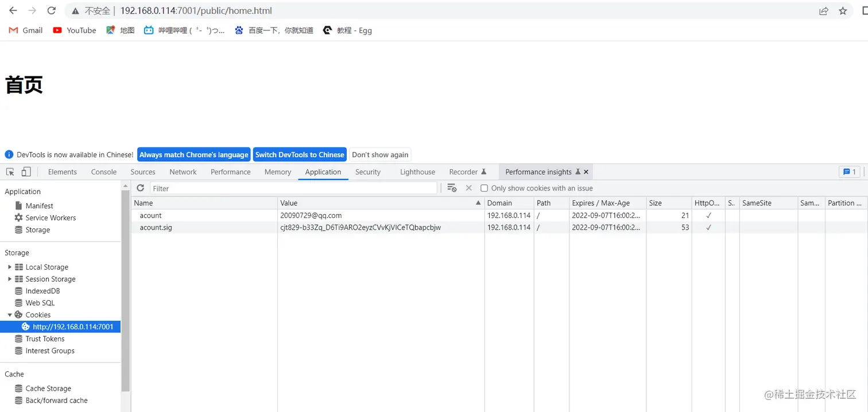Viewport: 868px width, 412px height.
Task: Click the URL in the address bar
Action: [196, 10]
